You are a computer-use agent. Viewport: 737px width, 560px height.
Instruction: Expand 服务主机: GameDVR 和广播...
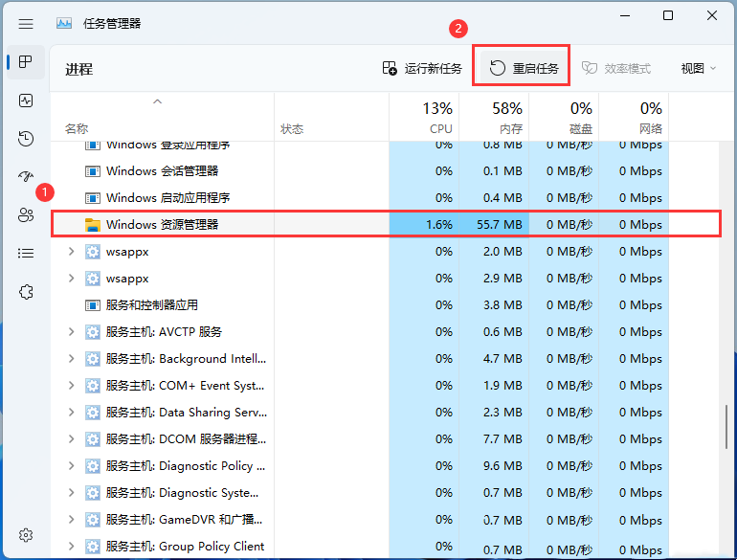(72, 520)
